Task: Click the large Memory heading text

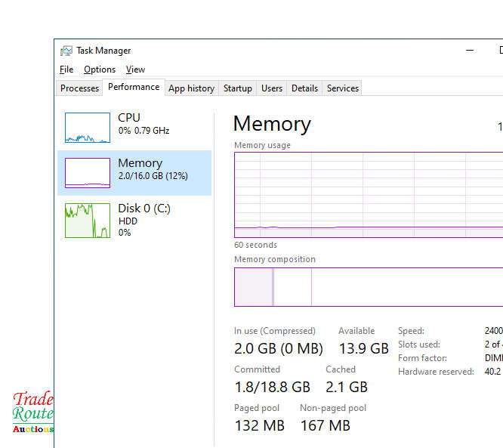Action: (x=272, y=124)
